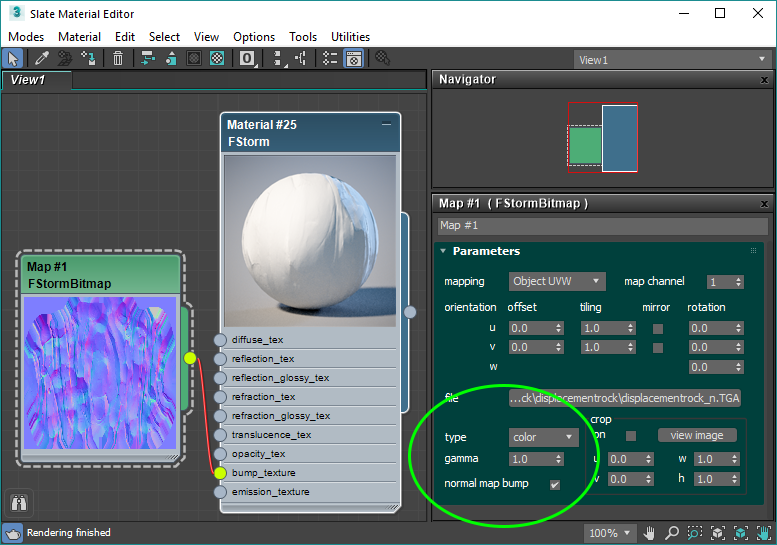This screenshot has height=545, width=777.
Task: Click the Material #25 output socket
Action: pyautogui.click(x=410, y=312)
